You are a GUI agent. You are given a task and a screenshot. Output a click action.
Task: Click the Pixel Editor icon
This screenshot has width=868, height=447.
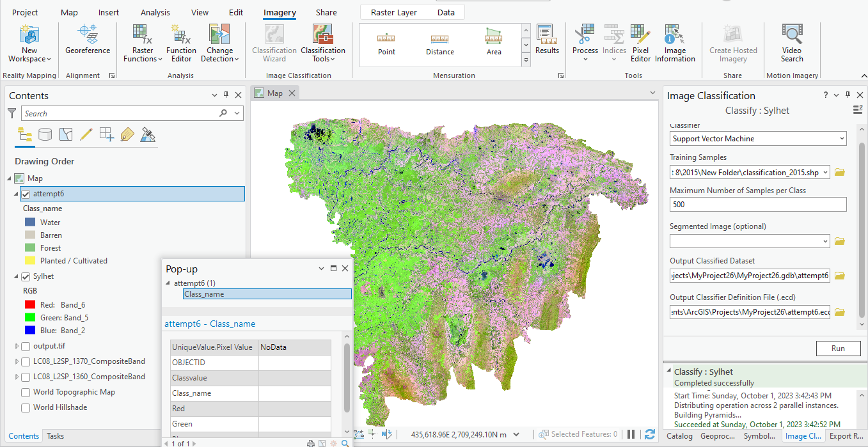(x=640, y=42)
